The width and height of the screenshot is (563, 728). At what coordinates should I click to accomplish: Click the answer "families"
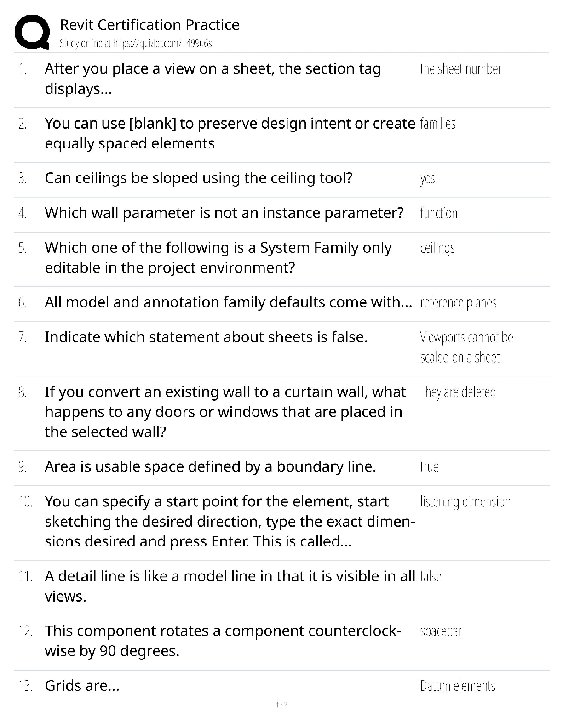pos(438,124)
